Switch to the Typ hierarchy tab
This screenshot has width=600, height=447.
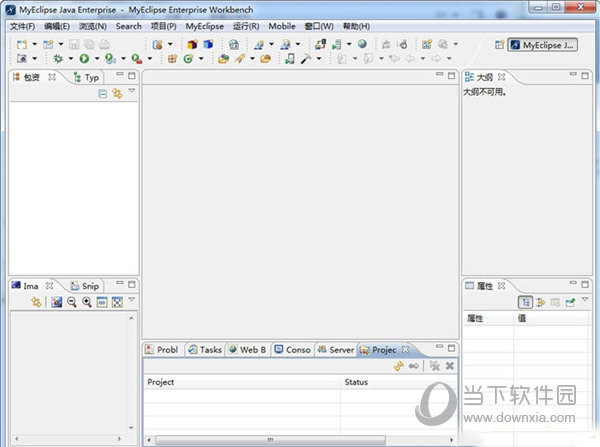tap(86, 78)
